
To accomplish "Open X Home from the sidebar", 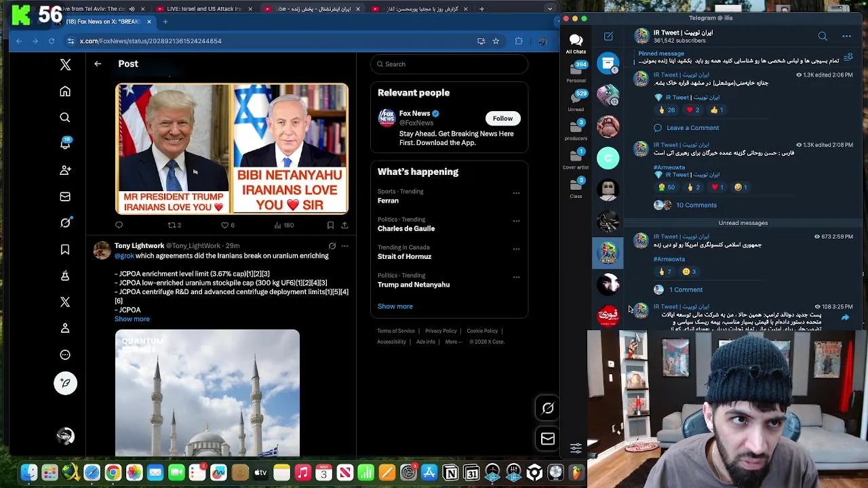I will [65, 91].
